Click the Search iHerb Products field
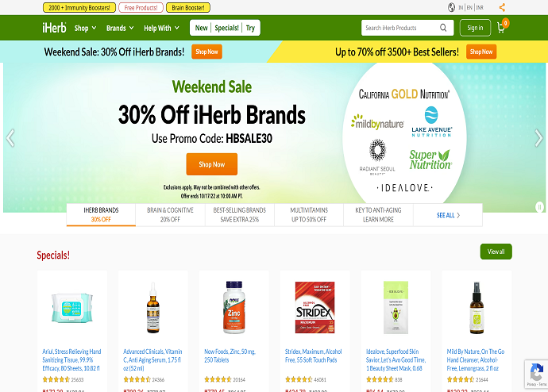 coord(400,28)
